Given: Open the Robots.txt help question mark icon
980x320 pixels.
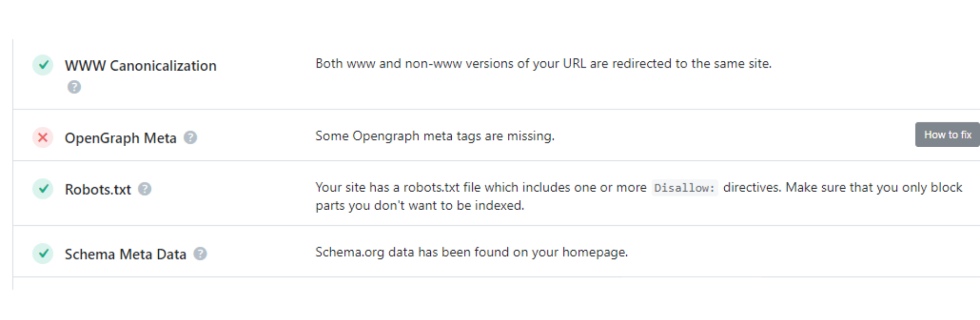Looking at the screenshot, I should (x=145, y=189).
